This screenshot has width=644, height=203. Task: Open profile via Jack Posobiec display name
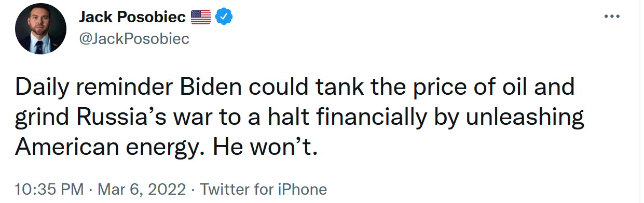click(x=132, y=17)
